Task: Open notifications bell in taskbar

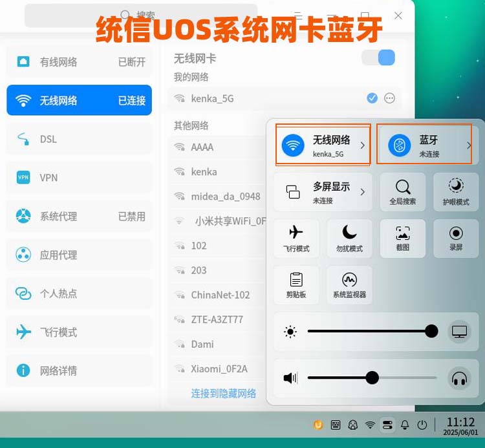Action: pos(405,425)
